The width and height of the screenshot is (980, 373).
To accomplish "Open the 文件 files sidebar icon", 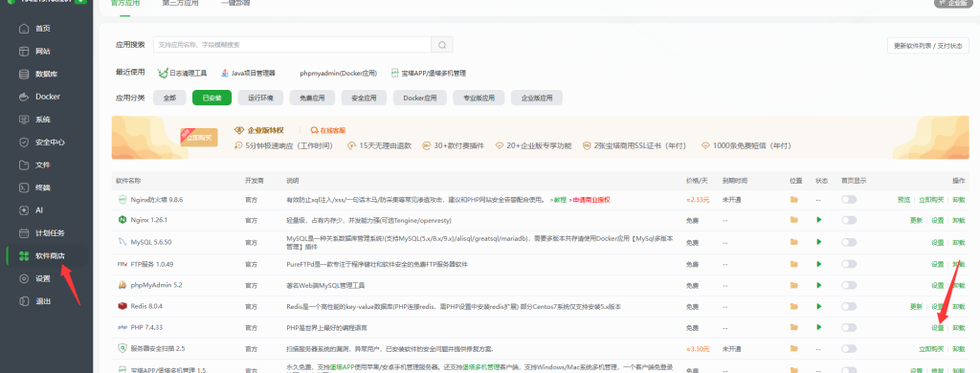I will coord(24,165).
